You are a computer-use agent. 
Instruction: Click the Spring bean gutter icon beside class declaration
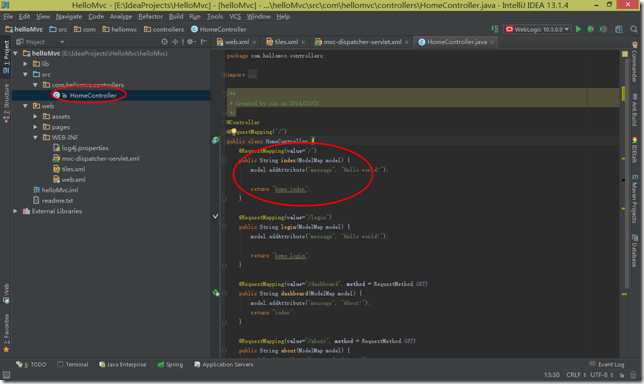pyautogui.click(x=215, y=141)
